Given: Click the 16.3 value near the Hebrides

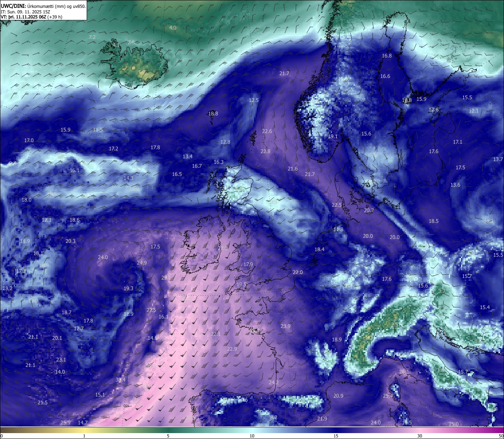Looking at the screenshot, I should point(219,162).
